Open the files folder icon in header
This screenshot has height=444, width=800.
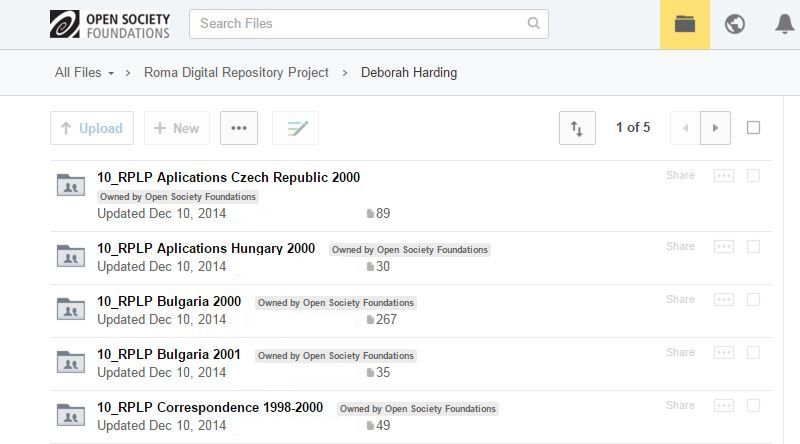tap(684, 24)
